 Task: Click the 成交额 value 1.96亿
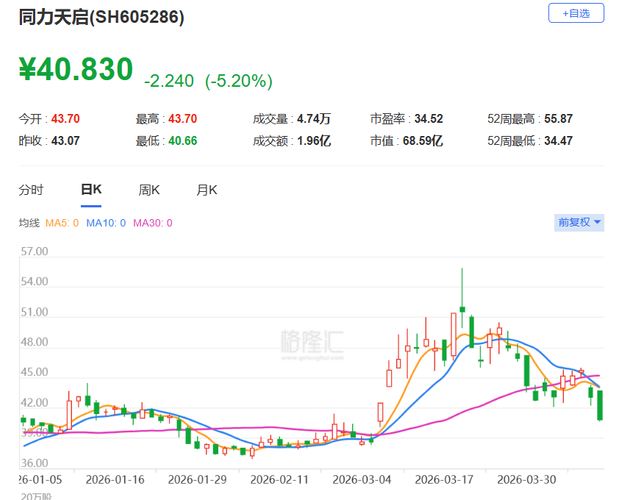[x=314, y=141]
